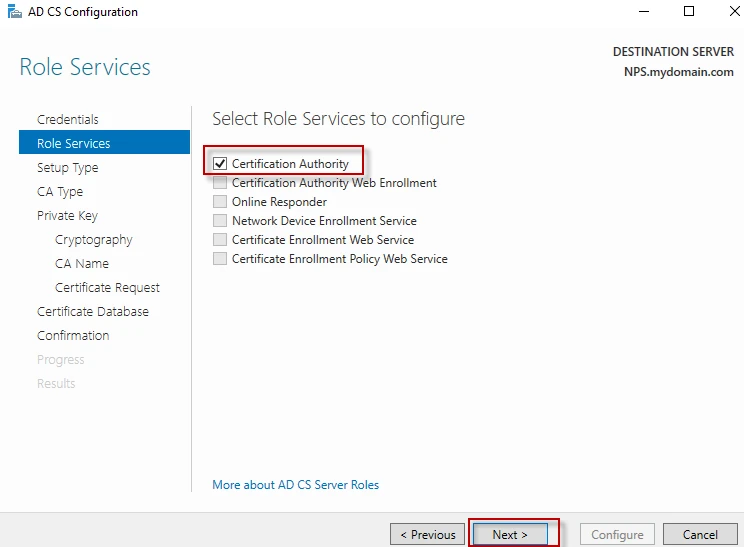Image resolution: width=744 pixels, height=547 pixels.
Task: Select Certificate Enrollment Web Service checkbox
Action: [x=220, y=240]
